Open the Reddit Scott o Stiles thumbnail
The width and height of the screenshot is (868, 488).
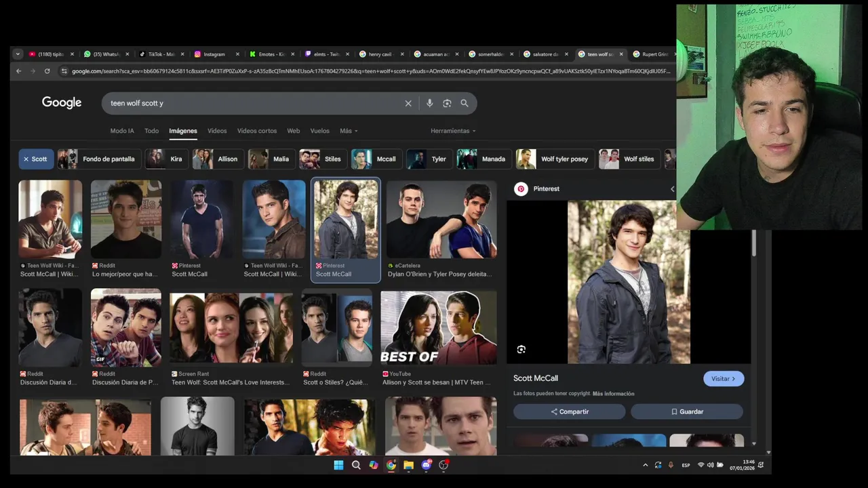[x=336, y=327]
